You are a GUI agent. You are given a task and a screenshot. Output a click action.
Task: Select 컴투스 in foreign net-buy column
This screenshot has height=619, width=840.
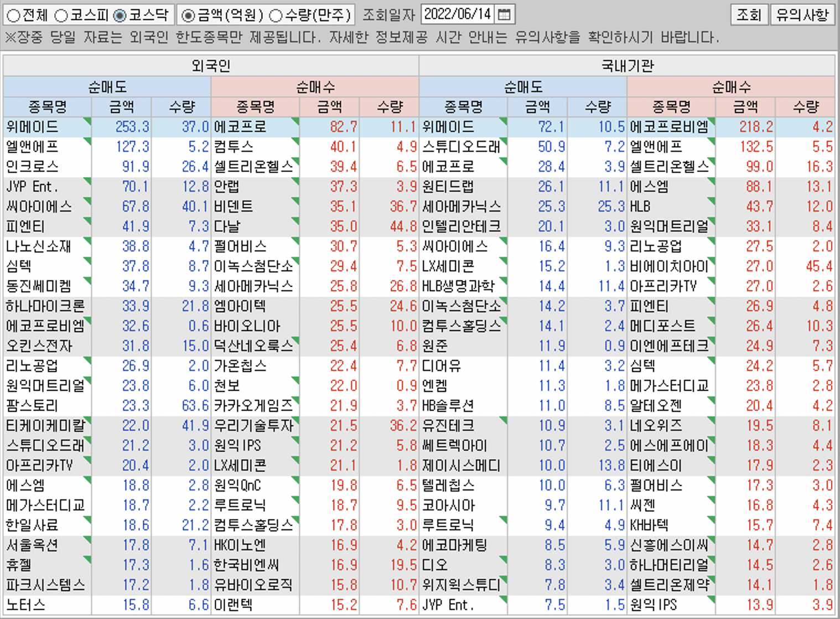click(x=234, y=147)
